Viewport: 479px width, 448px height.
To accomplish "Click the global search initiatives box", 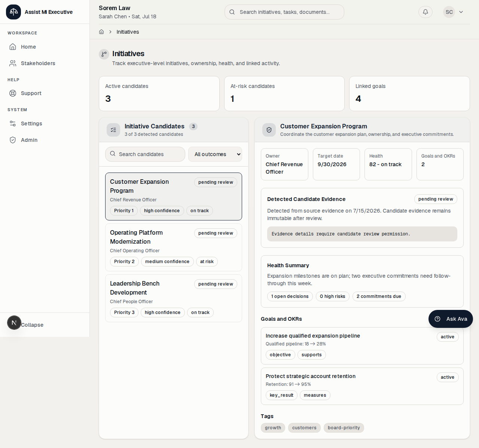I will (284, 12).
